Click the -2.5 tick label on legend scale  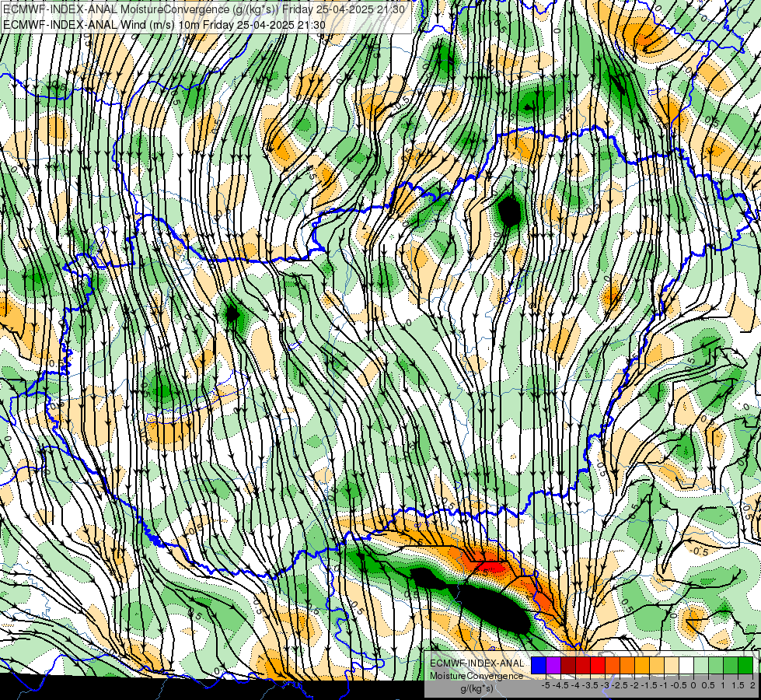[x=620, y=685]
